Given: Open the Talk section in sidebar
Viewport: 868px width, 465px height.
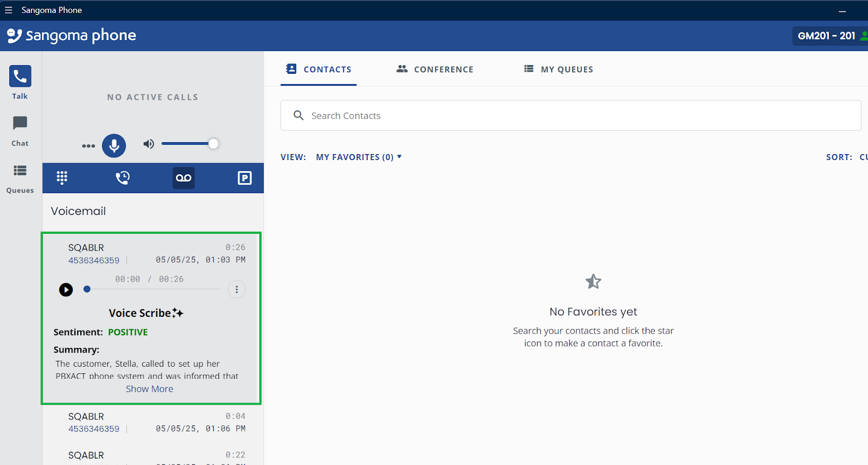Looking at the screenshot, I should coord(20,82).
